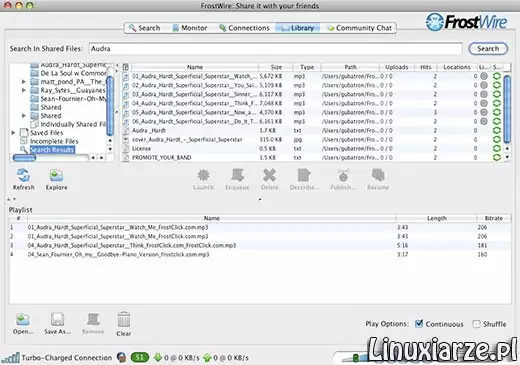Select playlist track 3 04_Audra_Hardt Think
Screen dimensions: 520x365
[x=260, y=245]
